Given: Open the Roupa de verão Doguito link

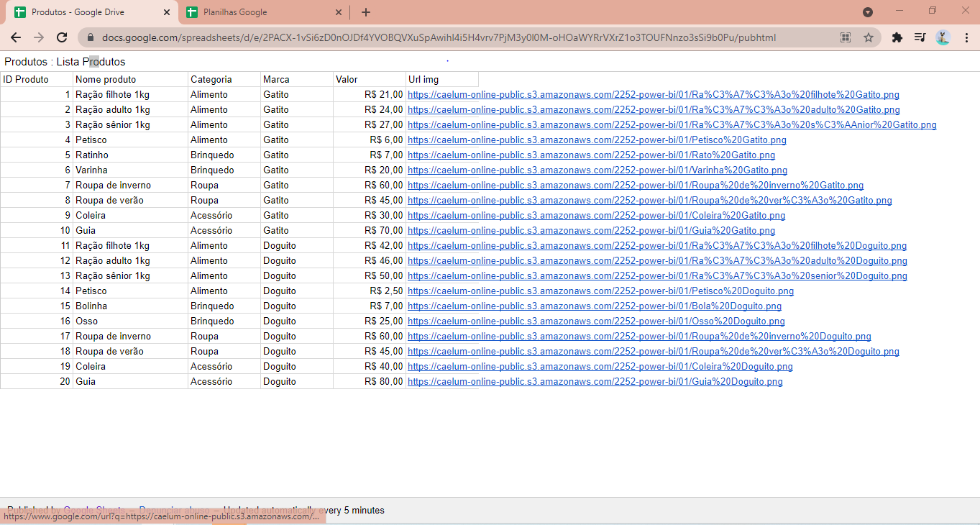Looking at the screenshot, I should 653,351.
